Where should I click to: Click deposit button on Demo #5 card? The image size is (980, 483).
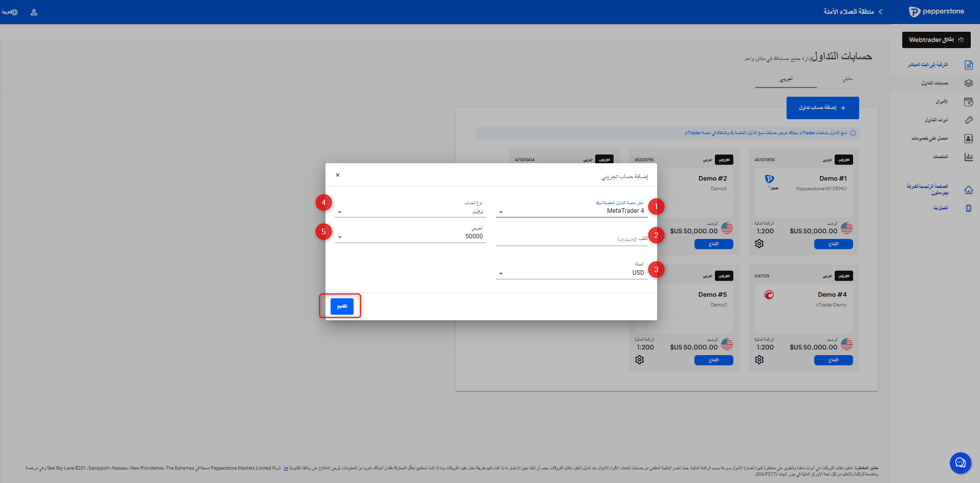coord(713,360)
